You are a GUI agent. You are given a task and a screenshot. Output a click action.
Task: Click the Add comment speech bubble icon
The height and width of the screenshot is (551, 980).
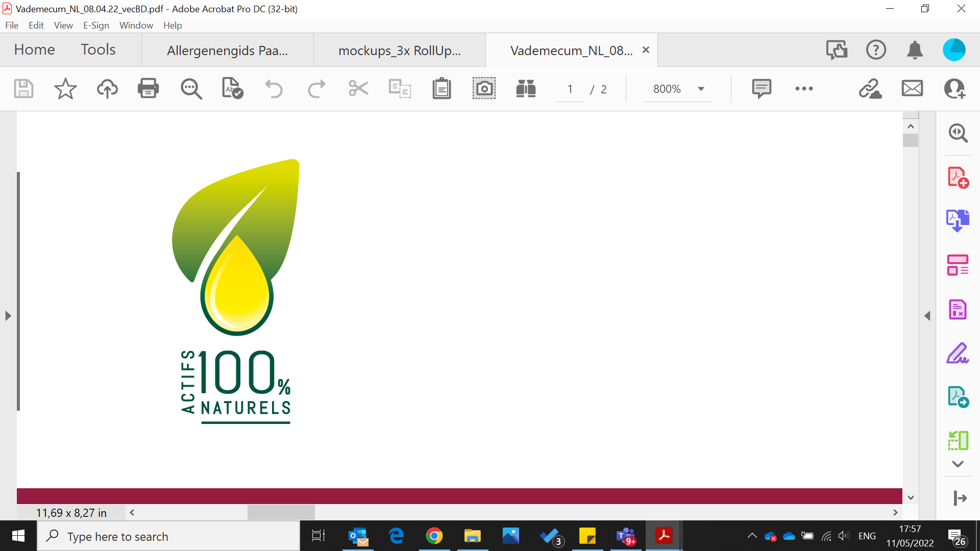point(761,89)
